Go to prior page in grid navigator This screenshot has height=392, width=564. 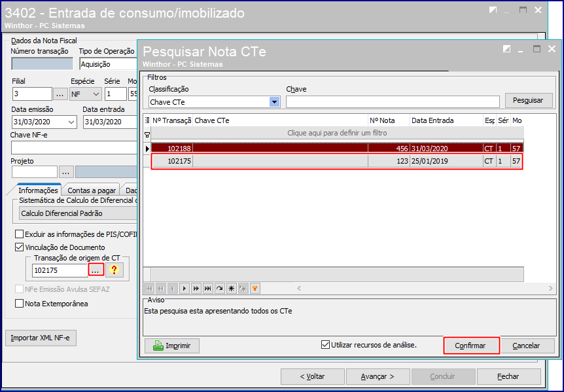161,289
